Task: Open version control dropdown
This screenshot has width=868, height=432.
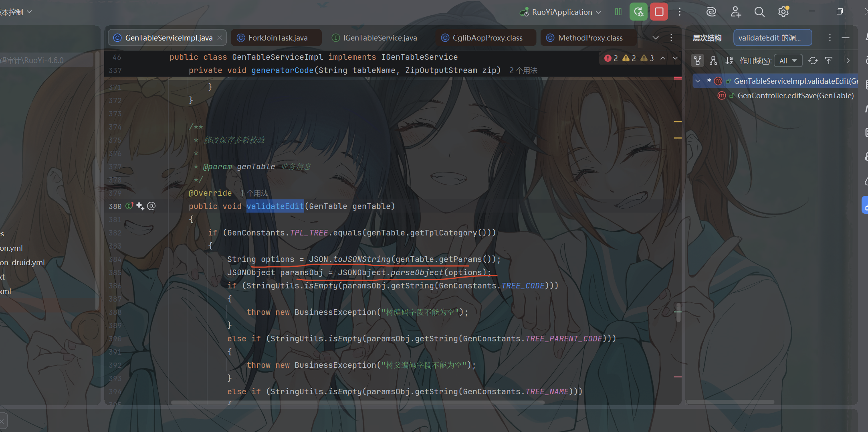Action: pyautogui.click(x=15, y=12)
